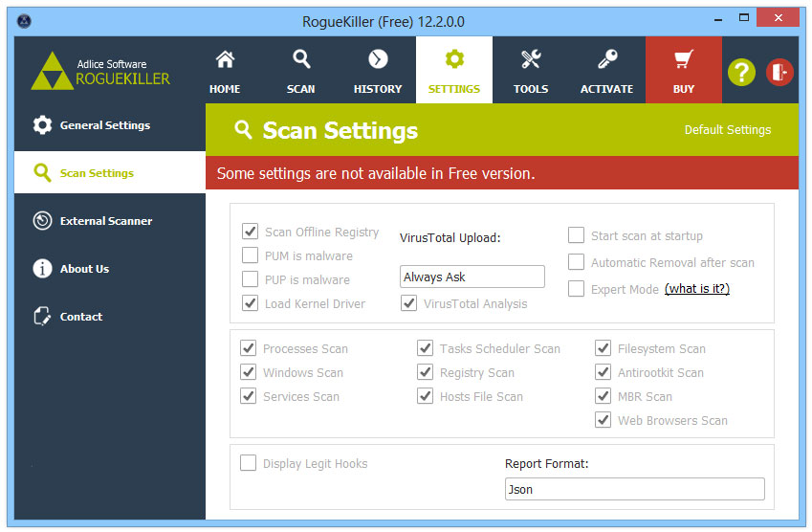This screenshot has height=532, width=812.
Task: Open the Contact sidebar entry
Action: (x=110, y=316)
